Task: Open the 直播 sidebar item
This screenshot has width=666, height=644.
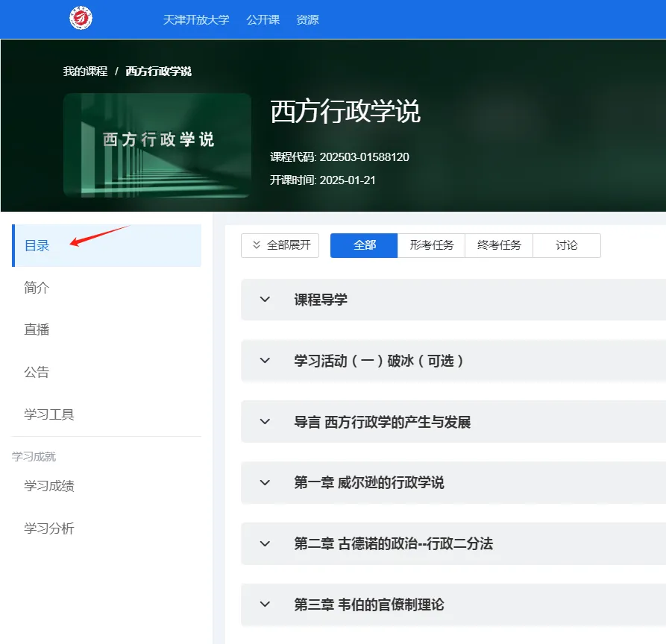Action: [x=37, y=329]
